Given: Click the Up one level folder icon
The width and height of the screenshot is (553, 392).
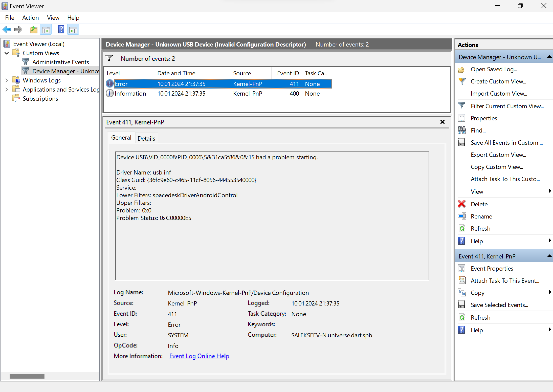Looking at the screenshot, I should [34, 30].
